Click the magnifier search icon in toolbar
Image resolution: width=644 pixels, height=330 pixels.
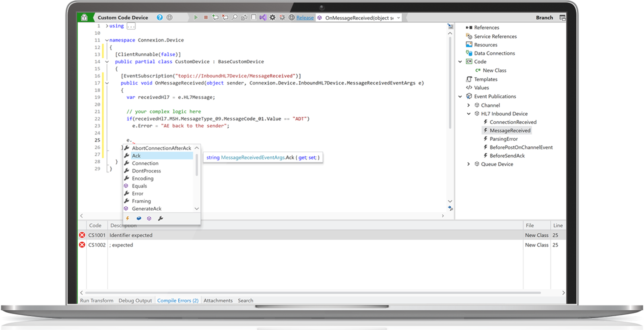point(234,17)
